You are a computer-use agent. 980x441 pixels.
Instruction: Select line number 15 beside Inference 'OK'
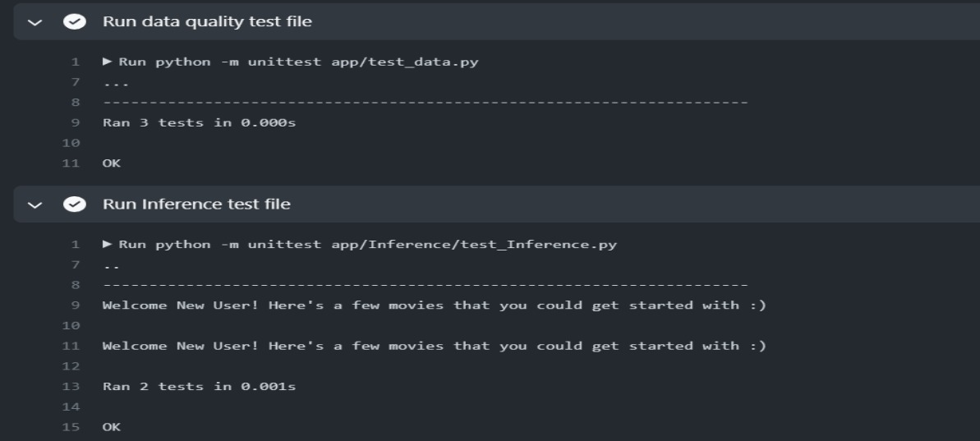tap(71, 427)
